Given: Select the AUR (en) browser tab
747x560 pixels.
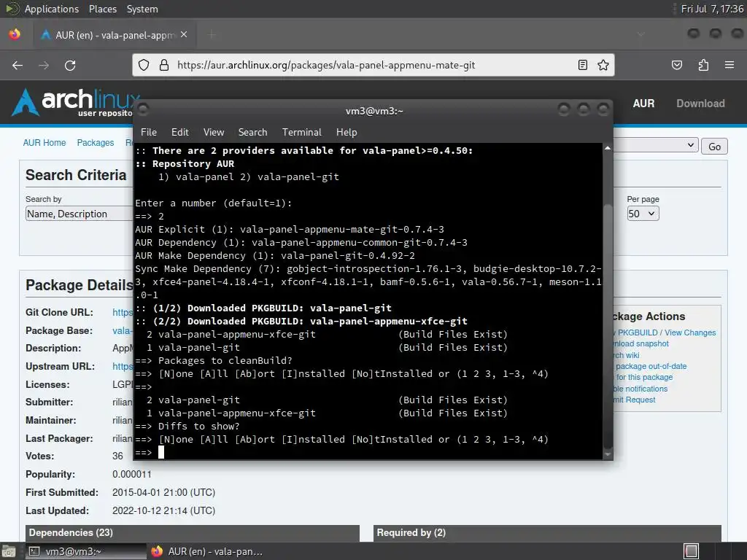Looking at the screenshot, I should (x=113, y=35).
